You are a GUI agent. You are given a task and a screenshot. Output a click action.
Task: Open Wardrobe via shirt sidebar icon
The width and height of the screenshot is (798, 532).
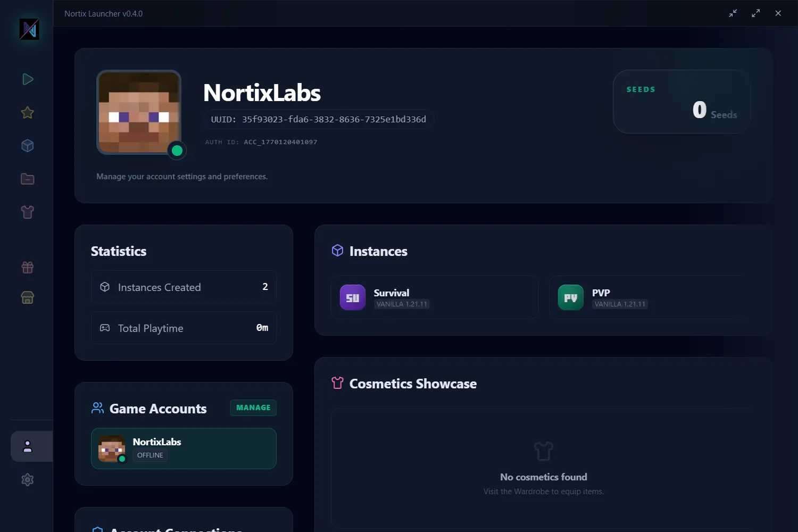28,212
